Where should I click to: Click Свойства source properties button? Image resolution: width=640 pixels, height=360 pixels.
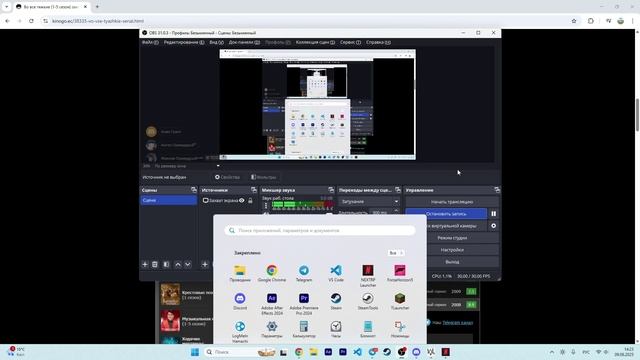(227, 177)
